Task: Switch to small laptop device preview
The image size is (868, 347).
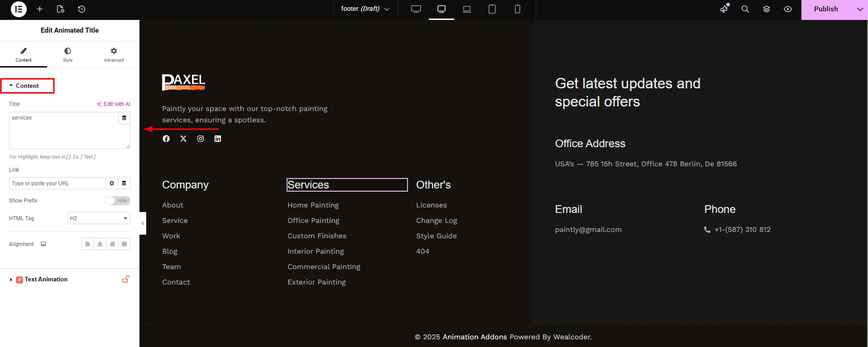Action: pyautogui.click(x=467, y=9)
